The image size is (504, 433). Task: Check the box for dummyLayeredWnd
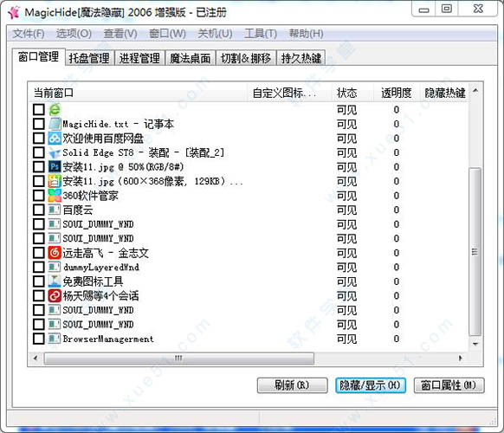[39, 267]
